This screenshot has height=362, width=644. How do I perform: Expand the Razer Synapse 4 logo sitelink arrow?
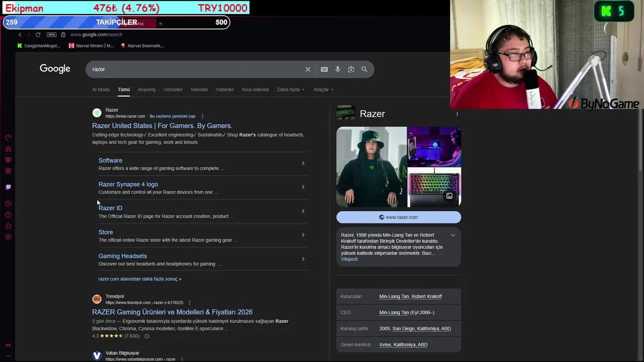click(x=303, y=187)
